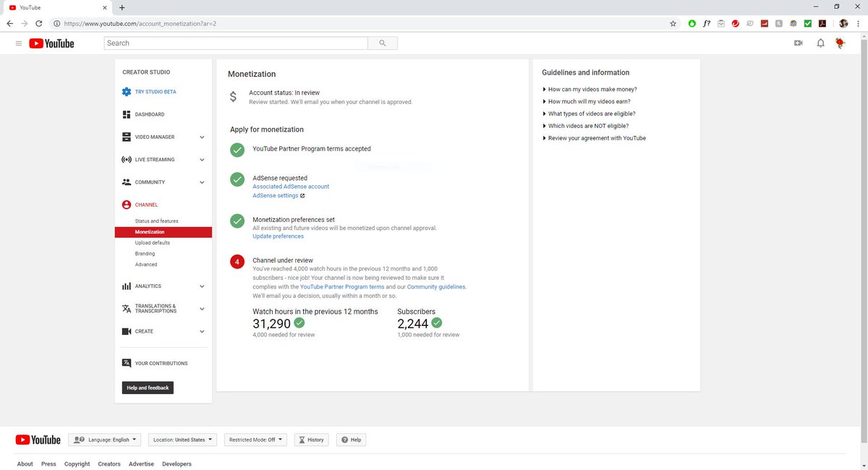
Task: Click the Live Streaming broadcast icon
Action: click(127, 159)
